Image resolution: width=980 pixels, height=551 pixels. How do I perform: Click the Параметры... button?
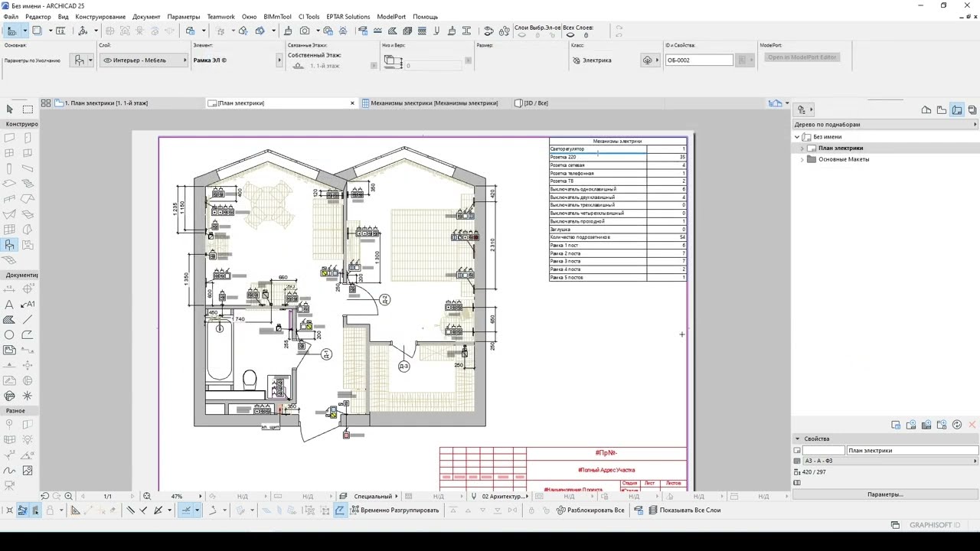pos(885,494)
